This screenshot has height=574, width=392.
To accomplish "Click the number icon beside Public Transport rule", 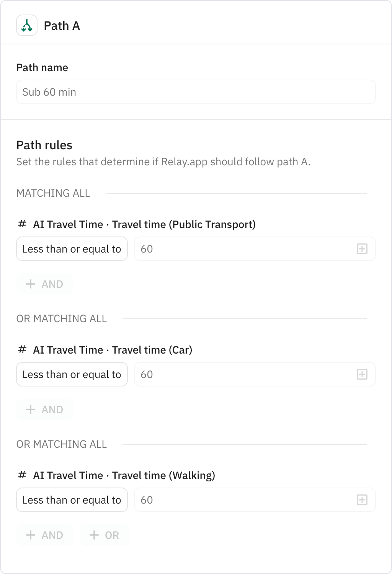I will 22,225.
